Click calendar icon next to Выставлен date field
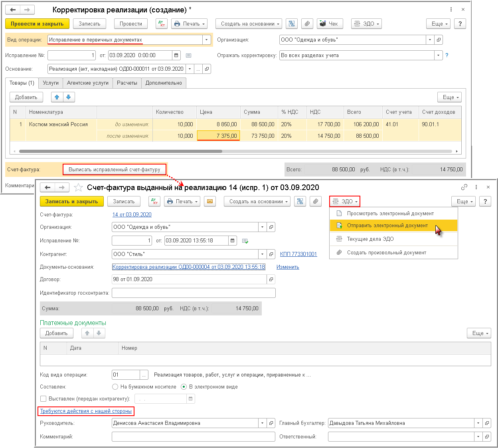This screenshot has width=498, height=448. coord(191,398)
